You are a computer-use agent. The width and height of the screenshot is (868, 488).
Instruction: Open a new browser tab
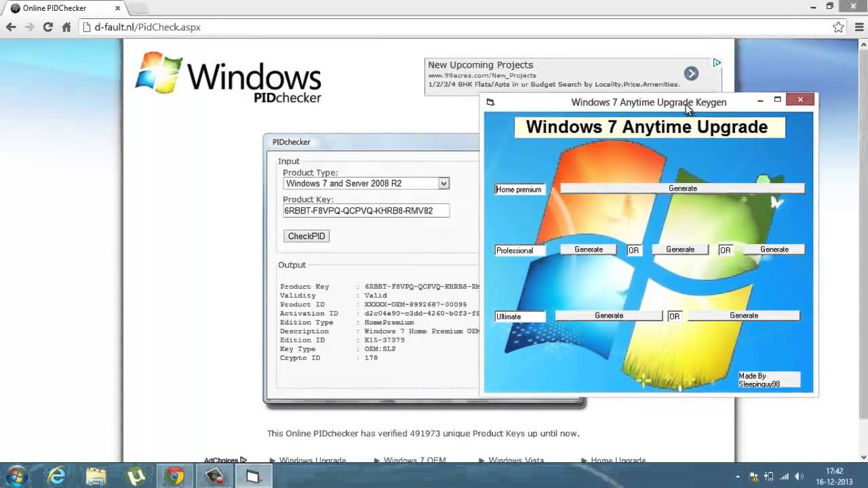138,8
